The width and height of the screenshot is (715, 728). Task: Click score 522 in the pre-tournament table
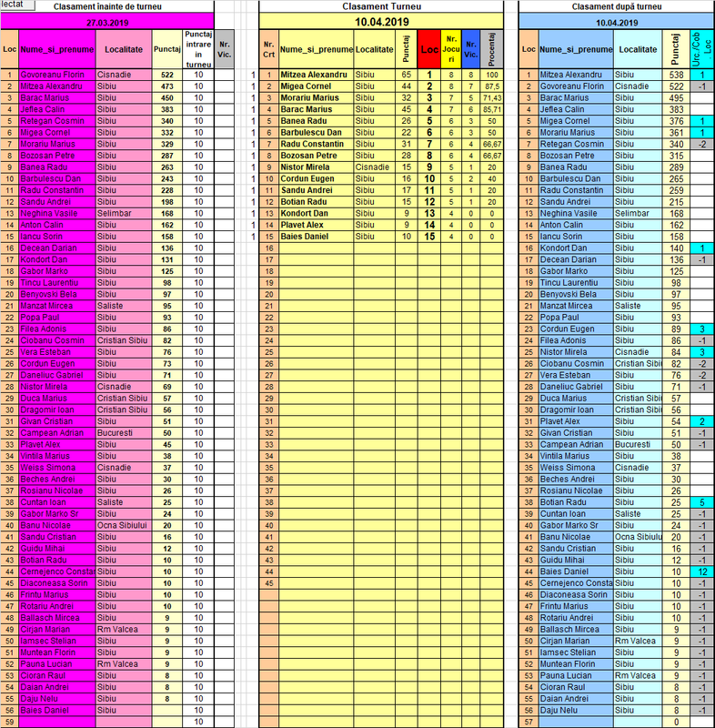tap(167, 75)
